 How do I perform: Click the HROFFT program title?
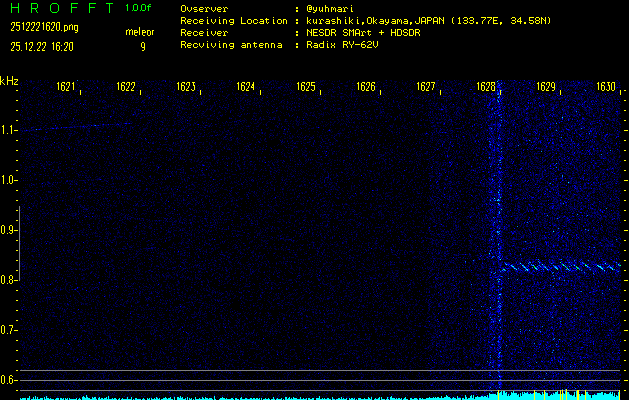pyautogui.click(x=62, y=8)
